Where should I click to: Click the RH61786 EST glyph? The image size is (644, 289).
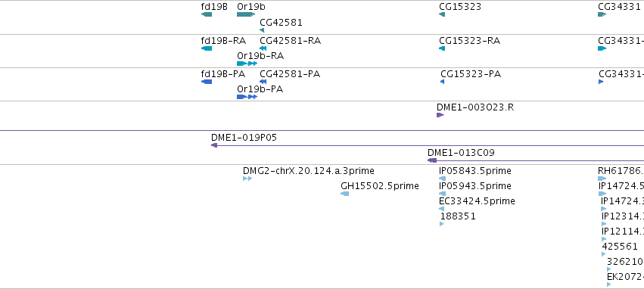pos(602,179)
